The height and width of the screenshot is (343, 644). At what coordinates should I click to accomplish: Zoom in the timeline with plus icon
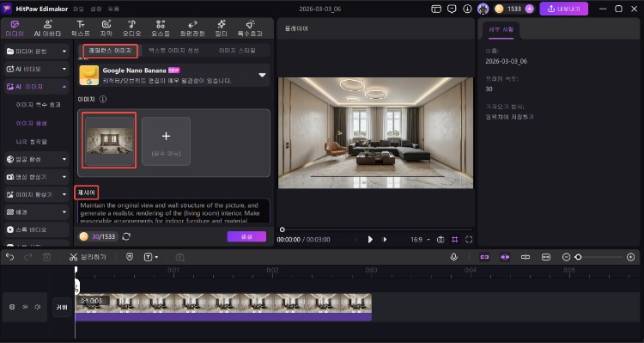click(631, 257)
